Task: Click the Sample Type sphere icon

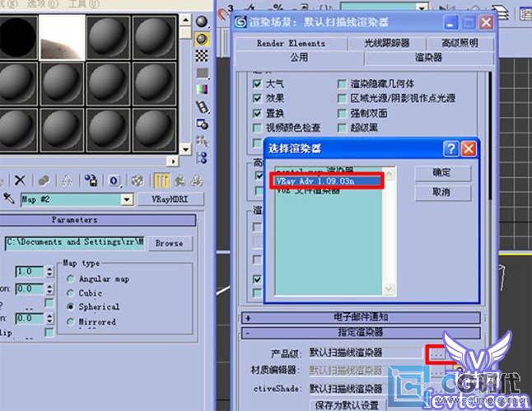Action: (x=202, y=22)
